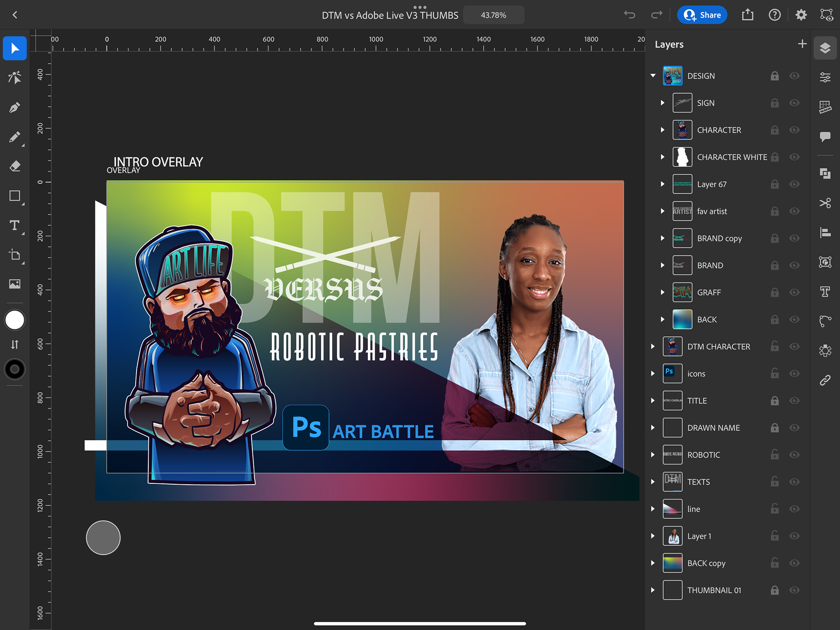Viewport: 840px width, 630px height.
Task: Click the Layers panel title
Action: 669,44
